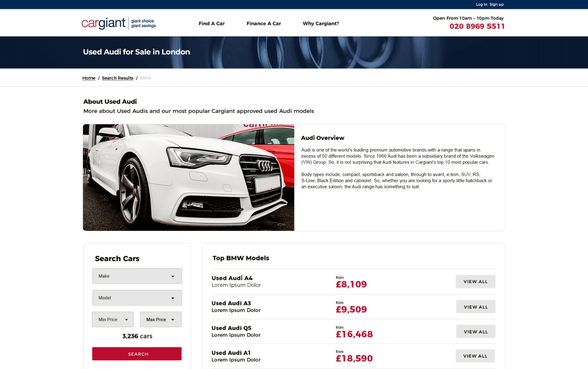This screenshot has width=588, height=369.
Task: Click the Search Cars heading
Action: 117,259
